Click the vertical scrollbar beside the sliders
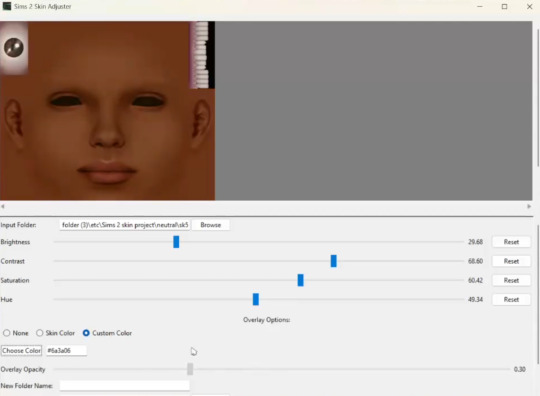 537,294
